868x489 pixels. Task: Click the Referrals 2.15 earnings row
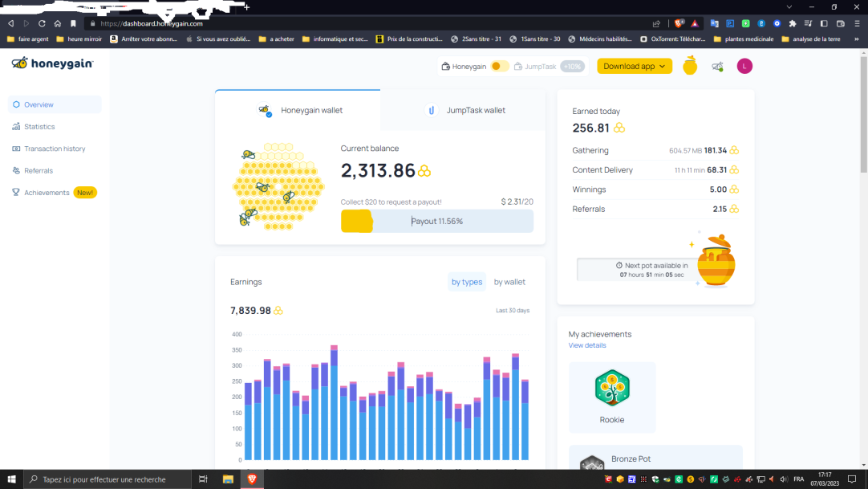655,209
